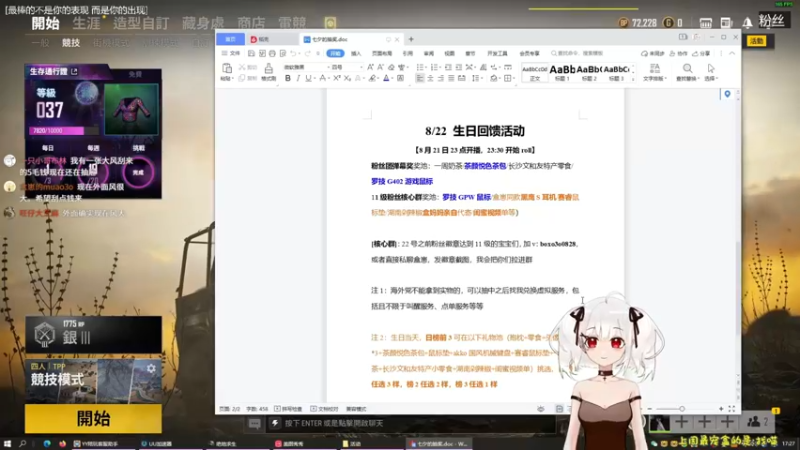Click the eye protection mode icon in status bar
The width and height of the screenshot is (800, 450).
pyautogui.click(x=540, y=409)
